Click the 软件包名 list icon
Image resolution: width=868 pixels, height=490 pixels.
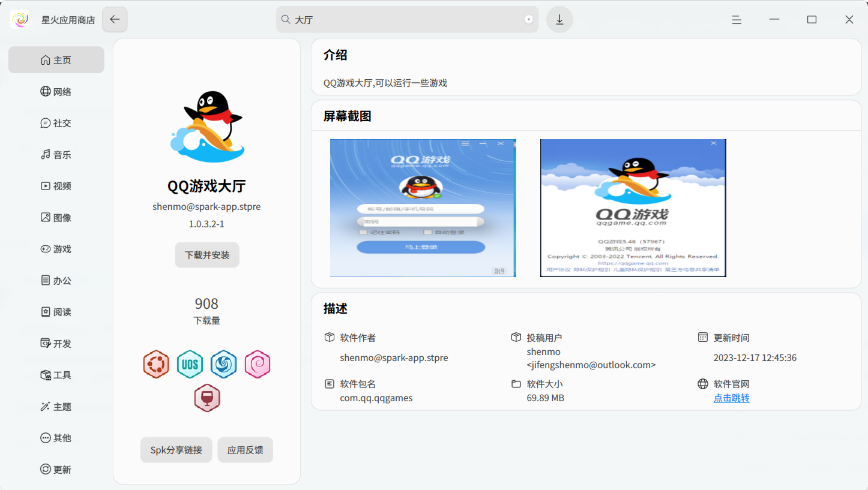pos(329,384)
